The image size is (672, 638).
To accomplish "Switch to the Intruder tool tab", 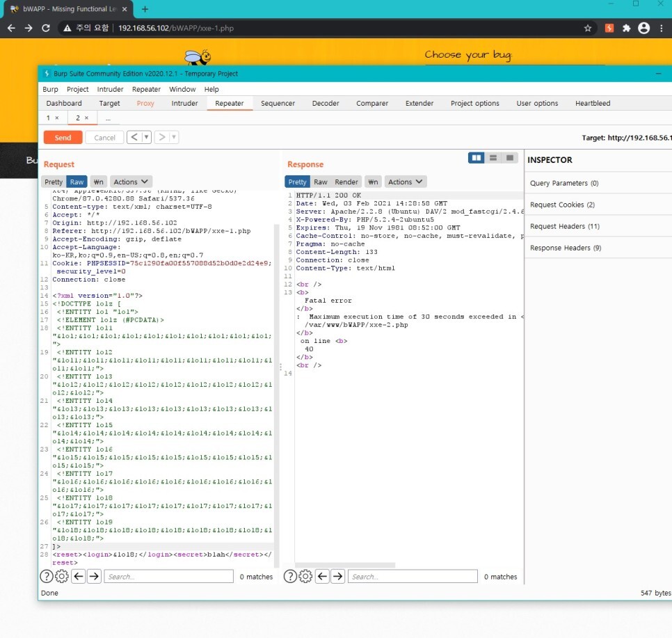I will (x=185, y=104).
